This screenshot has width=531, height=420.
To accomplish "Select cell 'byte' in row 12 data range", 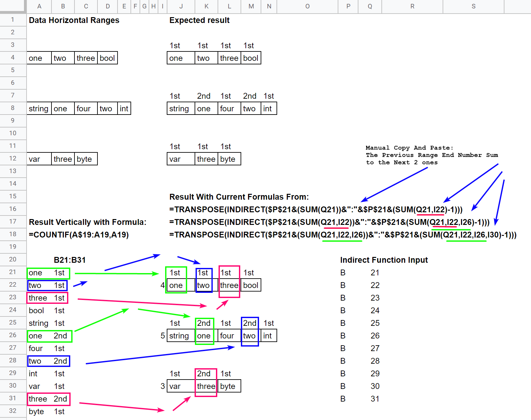I will pos(86,159).
